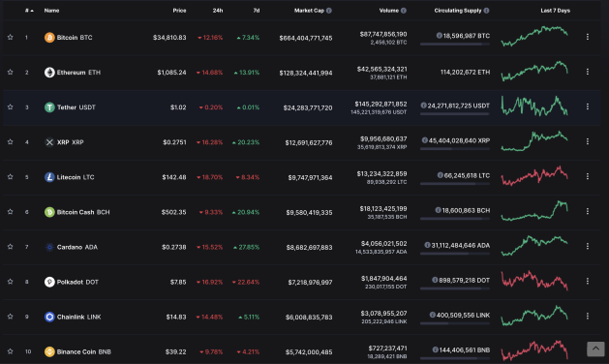Toggle the Chainlink watchlist star
The width and height of the screenshot is (609, 364).
pyautogui.click(x=10, y=317)
